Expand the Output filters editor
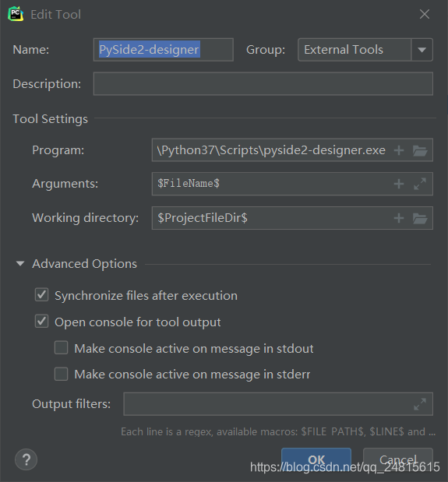448x482 pixels. coord(420,404)
